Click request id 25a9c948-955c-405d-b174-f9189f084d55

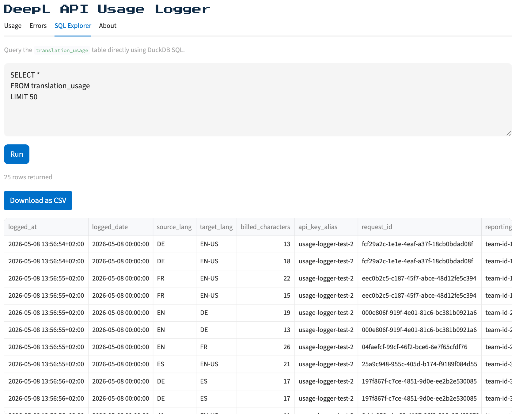[x=419, y=364]
